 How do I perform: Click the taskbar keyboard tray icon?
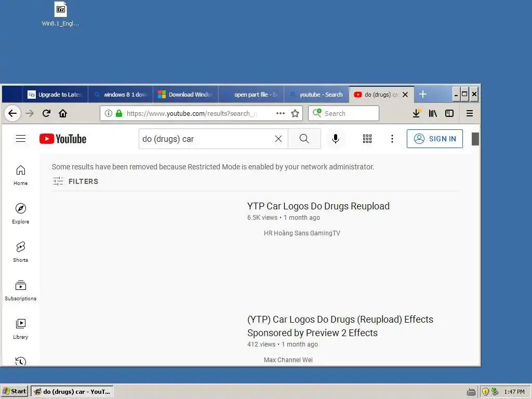471,392
